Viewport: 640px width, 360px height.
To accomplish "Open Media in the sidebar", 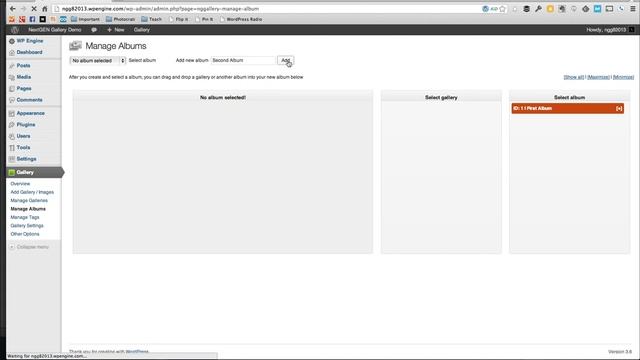I will [x=24, y=77].
